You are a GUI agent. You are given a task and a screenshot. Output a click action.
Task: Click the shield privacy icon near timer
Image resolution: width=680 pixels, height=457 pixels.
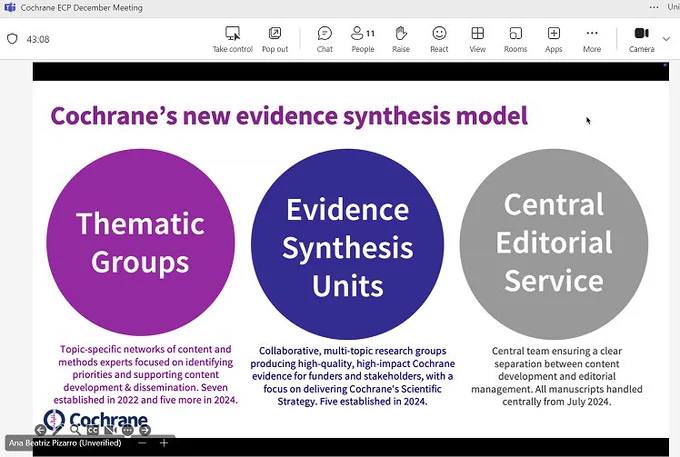[12, 39]
